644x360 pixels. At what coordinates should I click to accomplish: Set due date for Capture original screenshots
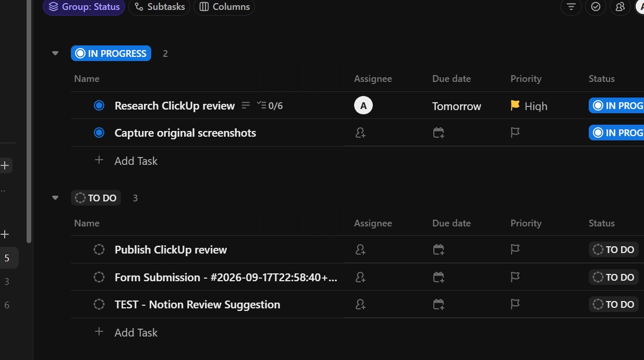[439, 133]
